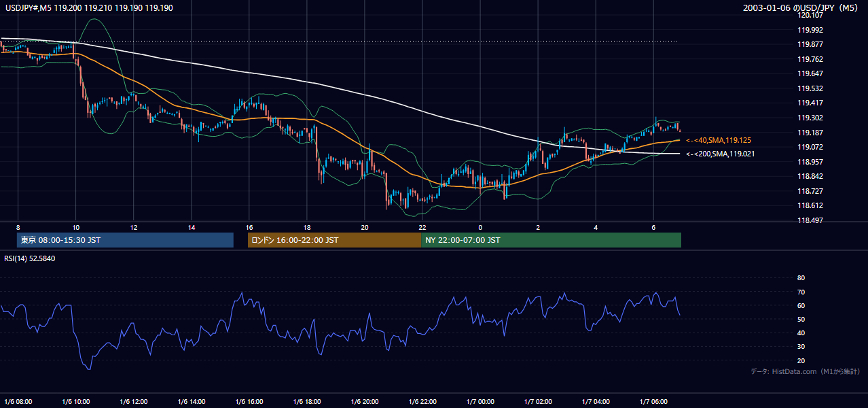This screenshot has height=408, width=868.
Task: Click hour tick 14 on chart axis
Action: (192, 227)
